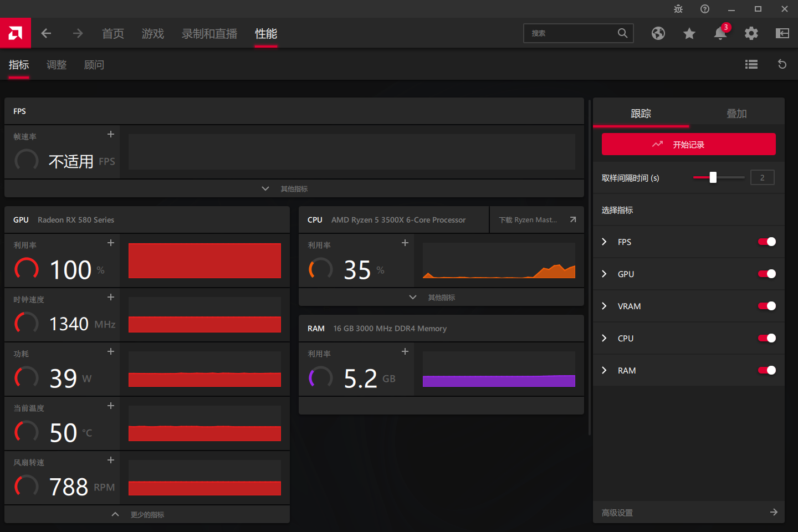Open the notifications bell icon
Viewport: 798px width, 532px height.
point(720,33)
